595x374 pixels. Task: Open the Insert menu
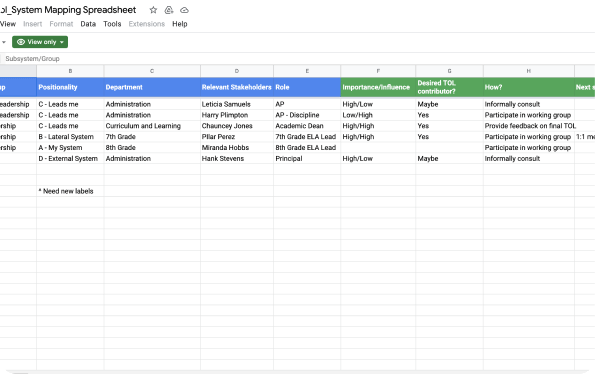pyautogui.click(x=33, y=24)
